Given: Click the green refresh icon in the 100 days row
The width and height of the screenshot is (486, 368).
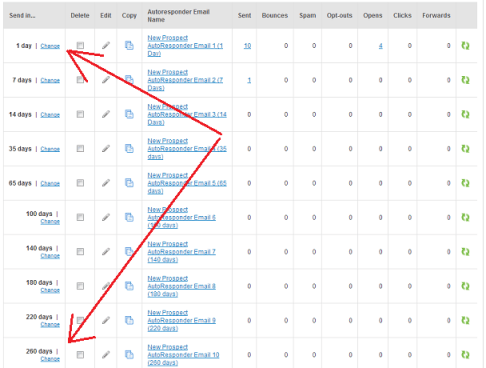Looking at the screenshot, I should point(465,217).
